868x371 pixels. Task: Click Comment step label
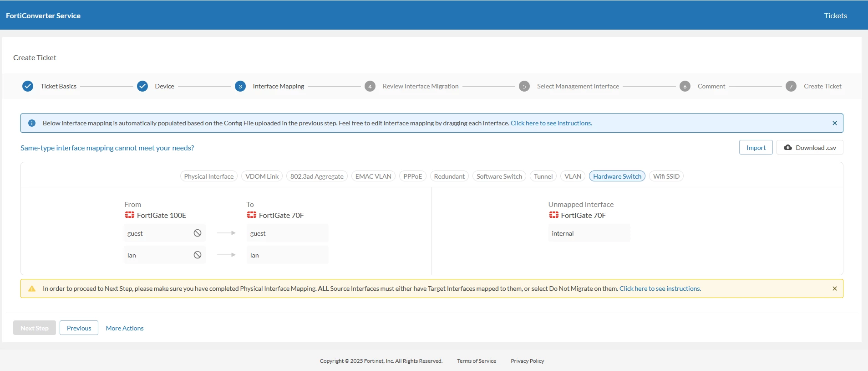click(x=711, y=86)
